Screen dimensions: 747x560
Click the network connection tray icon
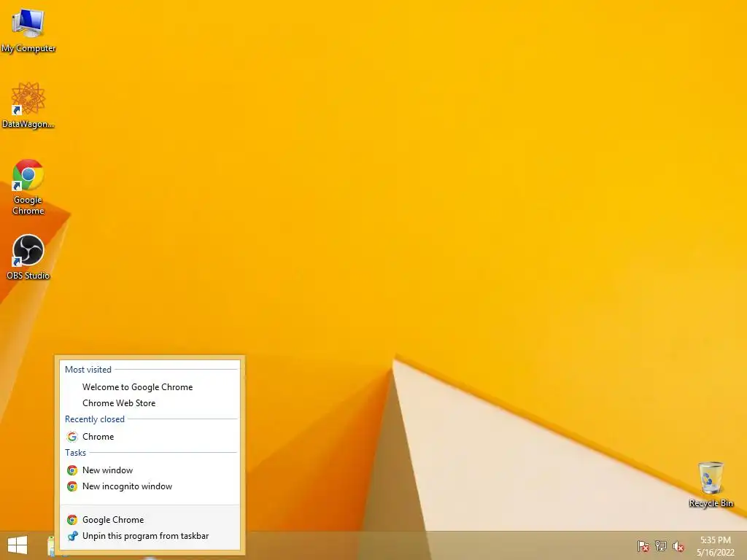[660, 545]
